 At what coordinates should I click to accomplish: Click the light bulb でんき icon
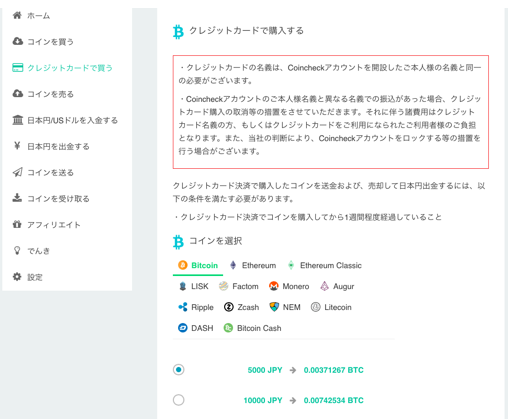[17, 250]
